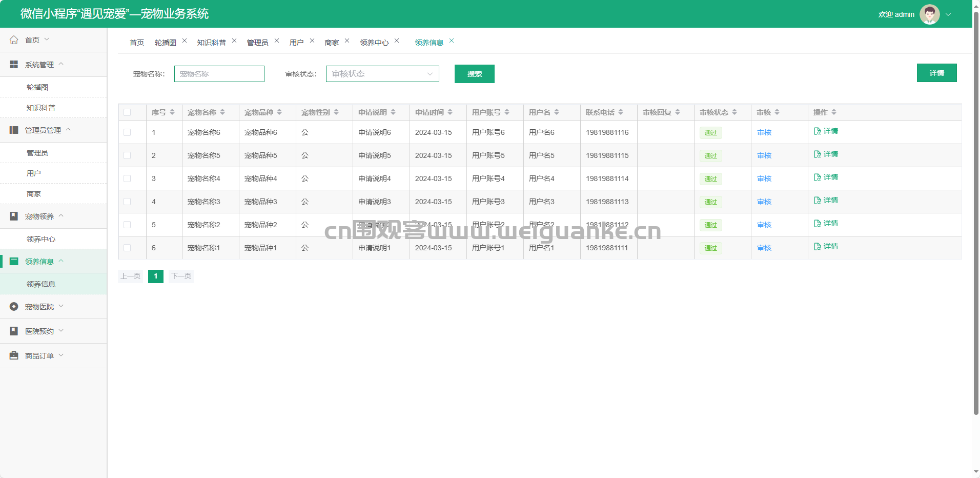Click the 宠物医院 sidebar icon
Image resolution: width=980 pixels, height=478 pixels.
14,307
